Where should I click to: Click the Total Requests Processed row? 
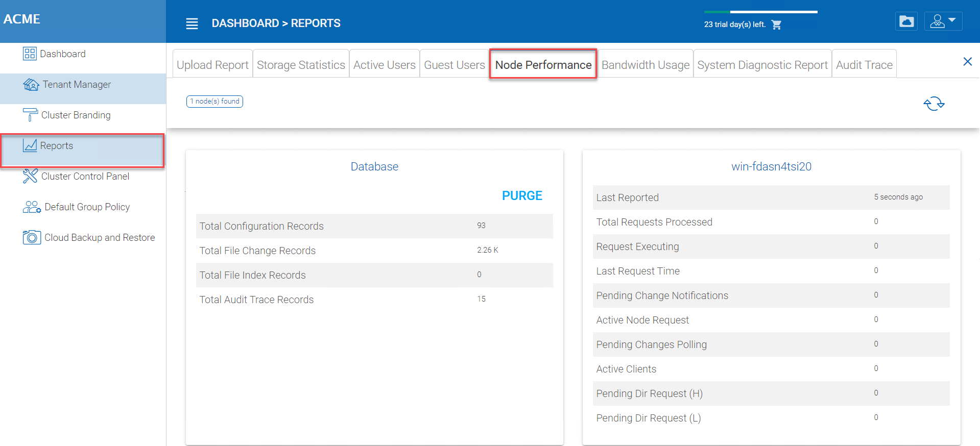click(x=771, y=222)
